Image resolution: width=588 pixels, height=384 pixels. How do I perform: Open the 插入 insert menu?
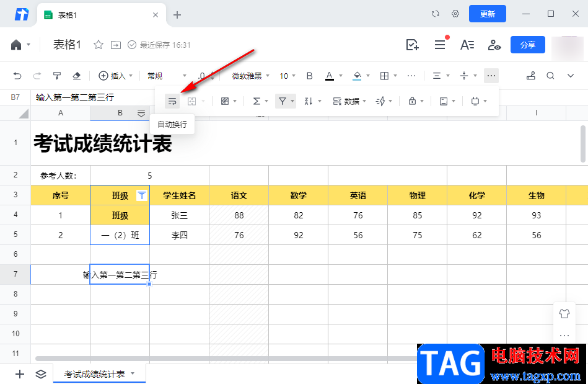point(115,76)
